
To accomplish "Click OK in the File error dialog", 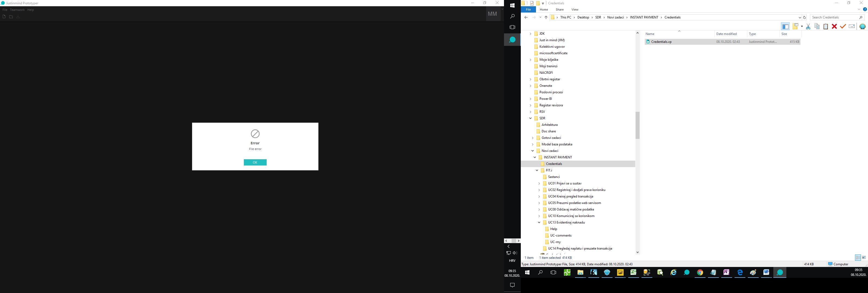I will pos(255,163).
